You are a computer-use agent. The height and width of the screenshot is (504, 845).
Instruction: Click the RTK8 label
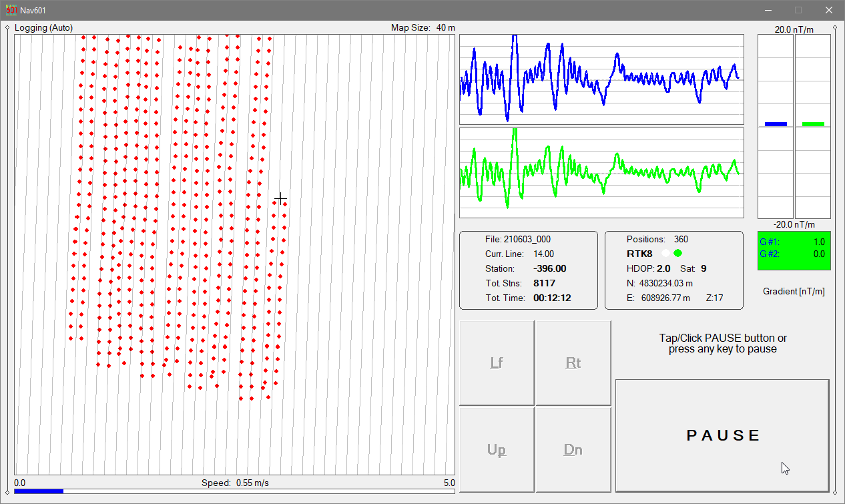pyautogui.click(x=639, y=254)
